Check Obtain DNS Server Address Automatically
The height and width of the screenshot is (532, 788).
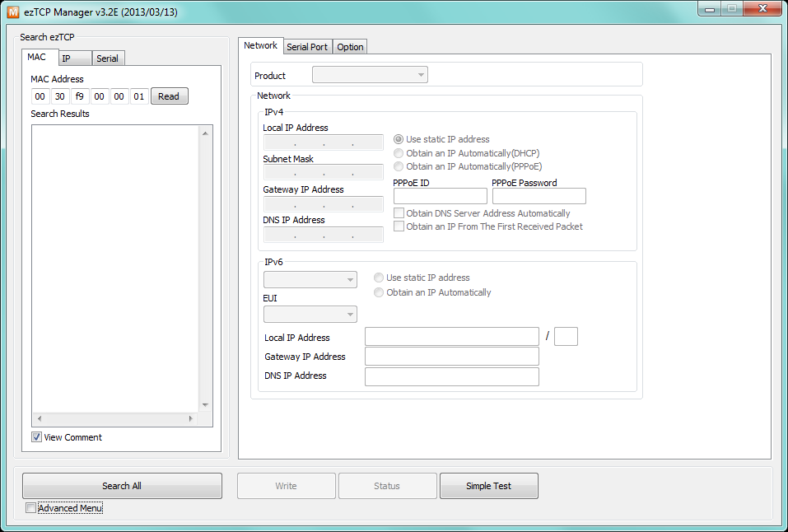(399, 213)
